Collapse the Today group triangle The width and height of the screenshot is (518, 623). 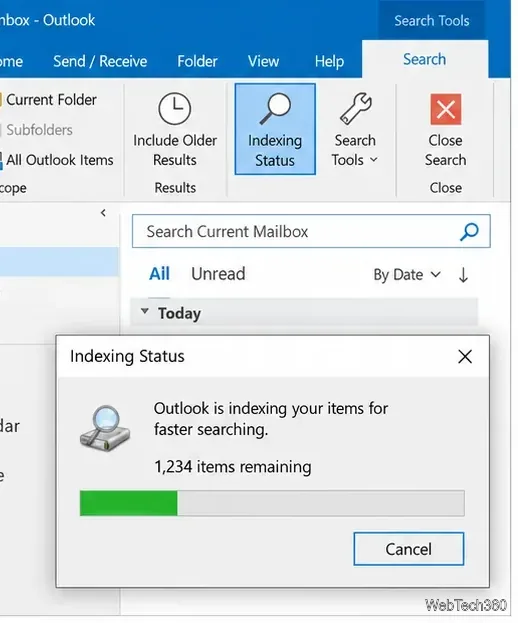(145, 311)
